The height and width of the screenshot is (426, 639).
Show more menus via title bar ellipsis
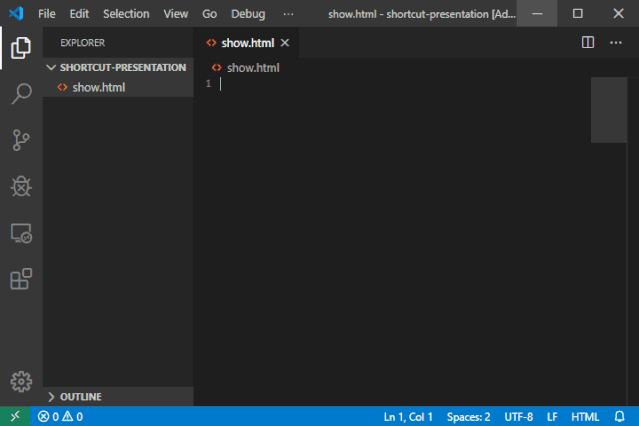(x=288, y=14)
